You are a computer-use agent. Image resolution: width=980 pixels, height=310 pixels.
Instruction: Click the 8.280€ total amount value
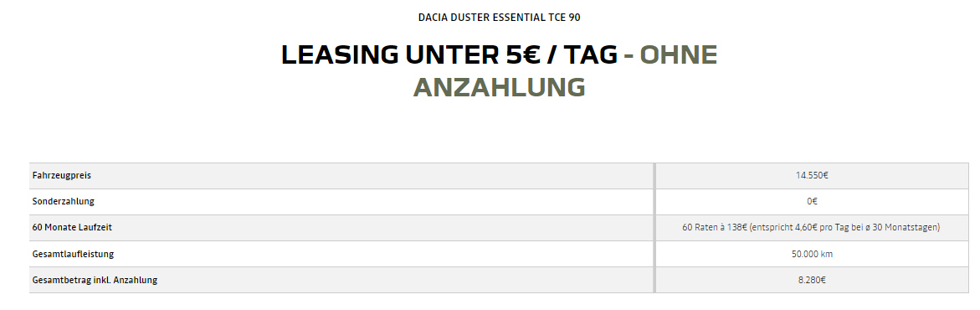click(812, 280)
